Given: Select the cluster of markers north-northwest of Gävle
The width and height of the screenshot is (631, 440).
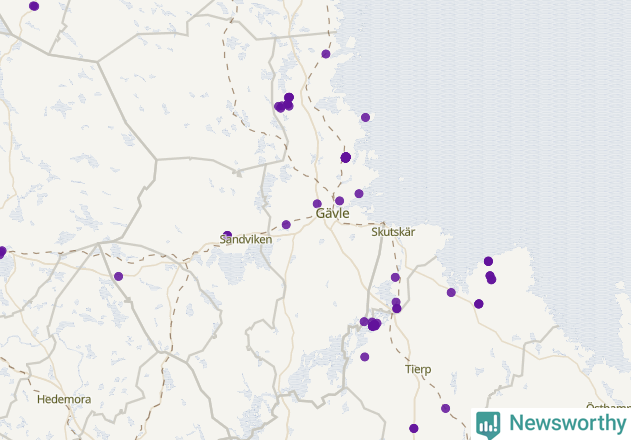Looking at the screenshot, I should pyautogui.click(x=284, y=103).
